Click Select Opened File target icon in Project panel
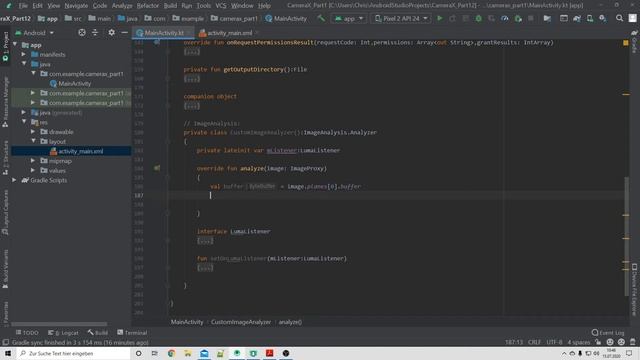The height and width of the screenshot is (360, 640). [82, 33]
